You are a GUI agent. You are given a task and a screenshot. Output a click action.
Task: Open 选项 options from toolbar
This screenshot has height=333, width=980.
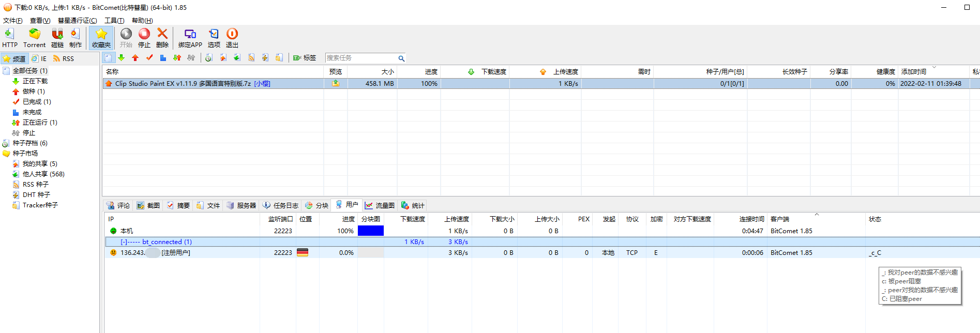tap(214, 38)
